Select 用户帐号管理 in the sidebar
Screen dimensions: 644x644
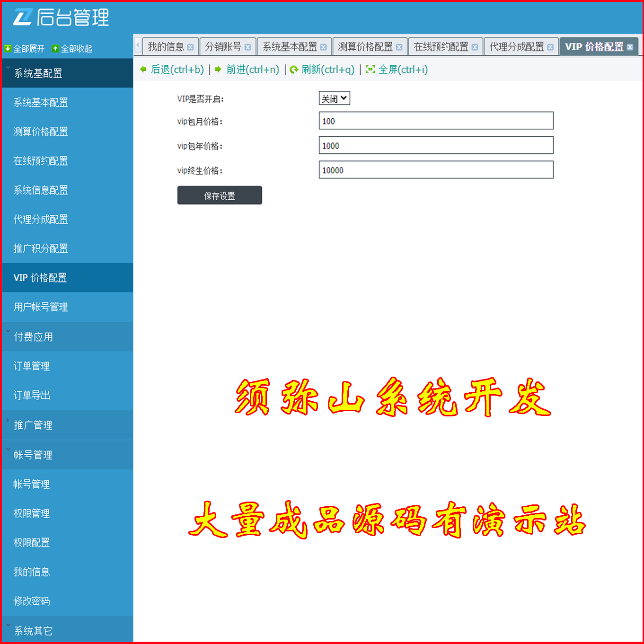click(40, 307)
